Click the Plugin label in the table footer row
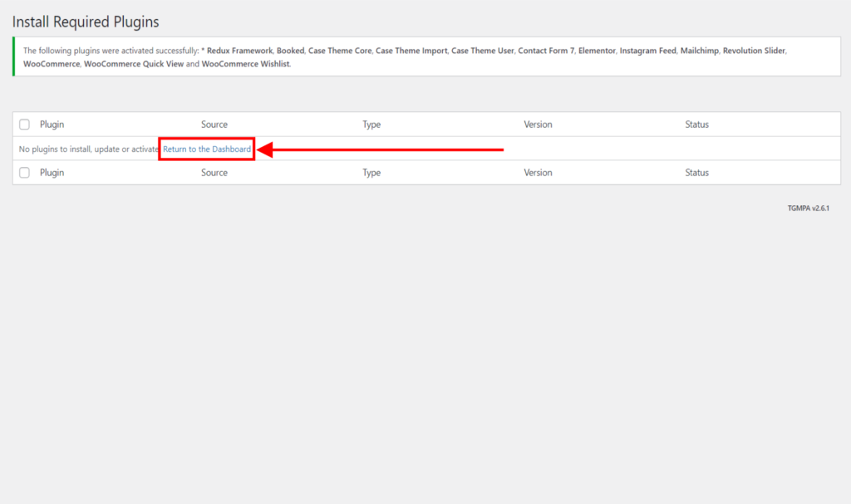The image size is (851, 504). pos(52,173)
